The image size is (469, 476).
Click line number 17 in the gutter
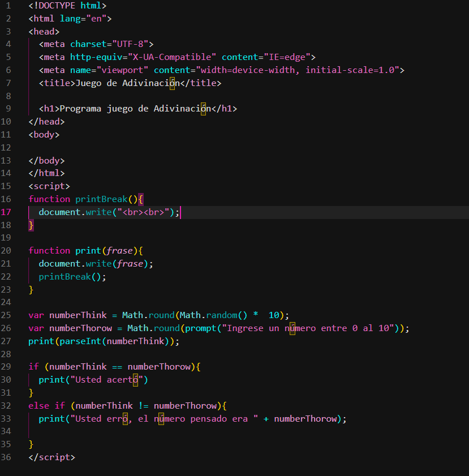tap(6, 212)
